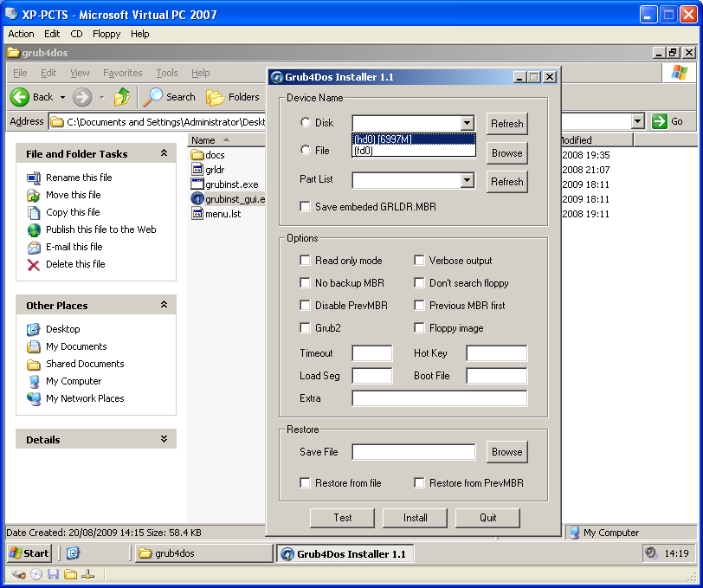Select the docs folder icon
This screenshot has width=703, height=588.
pyautogui.click(x=197, y=155)
